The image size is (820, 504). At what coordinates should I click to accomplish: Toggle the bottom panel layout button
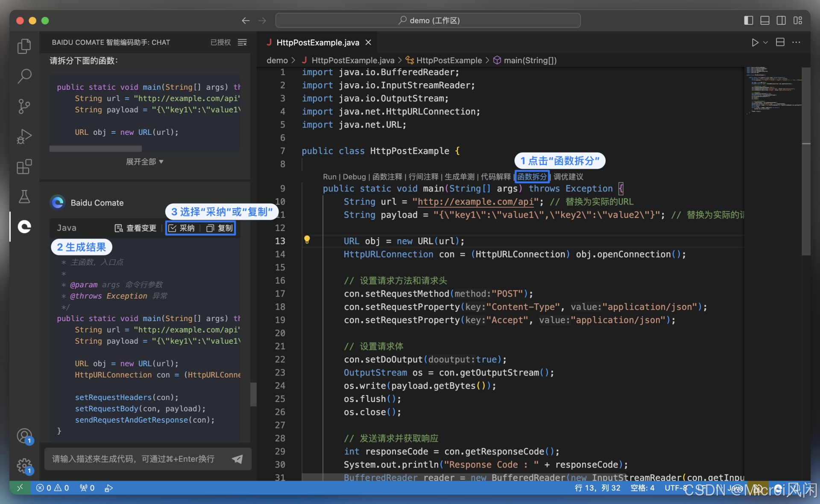tap(765, 21)
